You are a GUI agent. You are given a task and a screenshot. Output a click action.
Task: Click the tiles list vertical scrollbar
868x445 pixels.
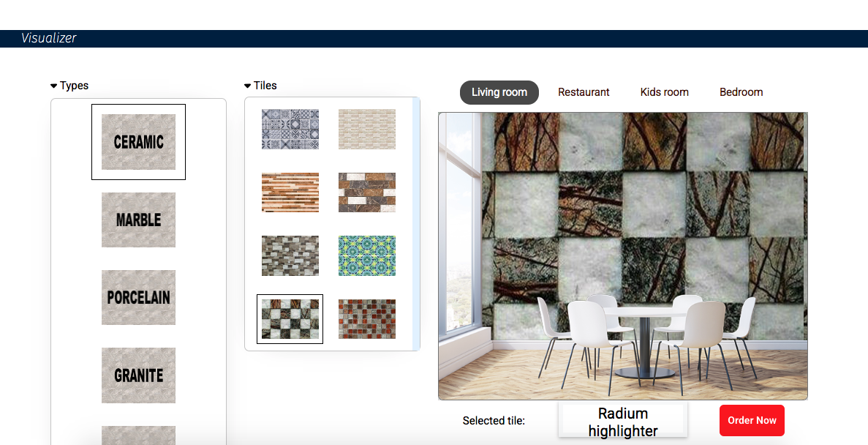coord(416,224)
